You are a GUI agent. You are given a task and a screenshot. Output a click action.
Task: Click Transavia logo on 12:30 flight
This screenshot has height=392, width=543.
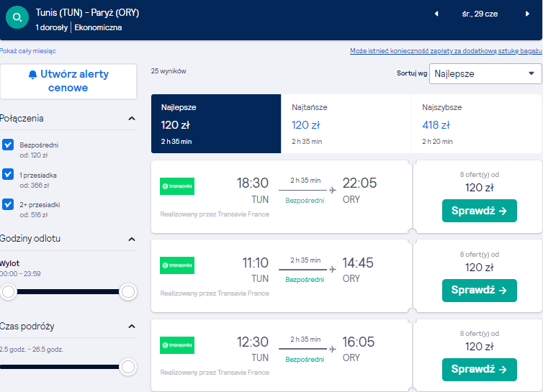177,345
